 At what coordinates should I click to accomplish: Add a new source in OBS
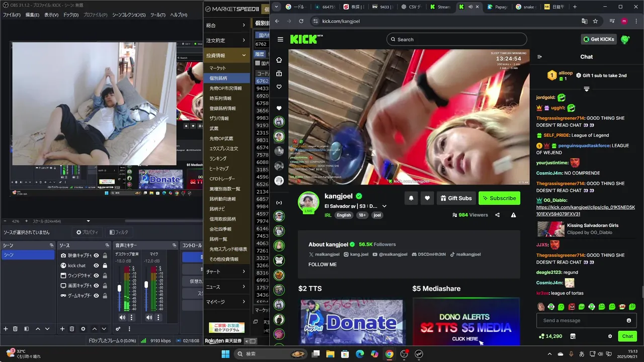[62, 329]
